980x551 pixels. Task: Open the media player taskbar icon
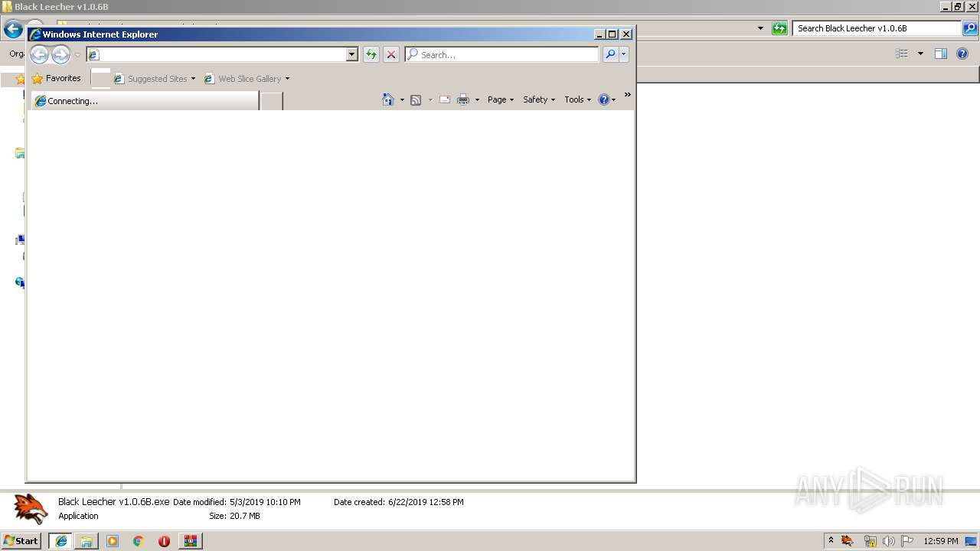tap(113, 541)
